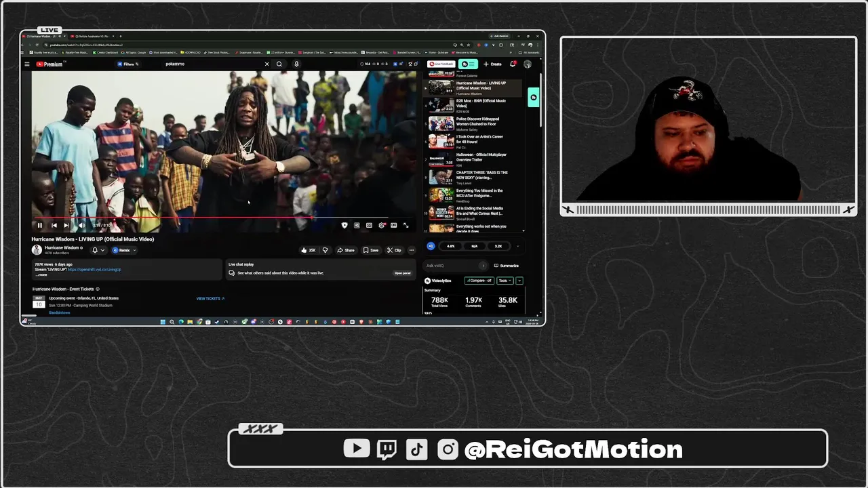
Task: Run search with magnifier icon
Action: point(279,64)
